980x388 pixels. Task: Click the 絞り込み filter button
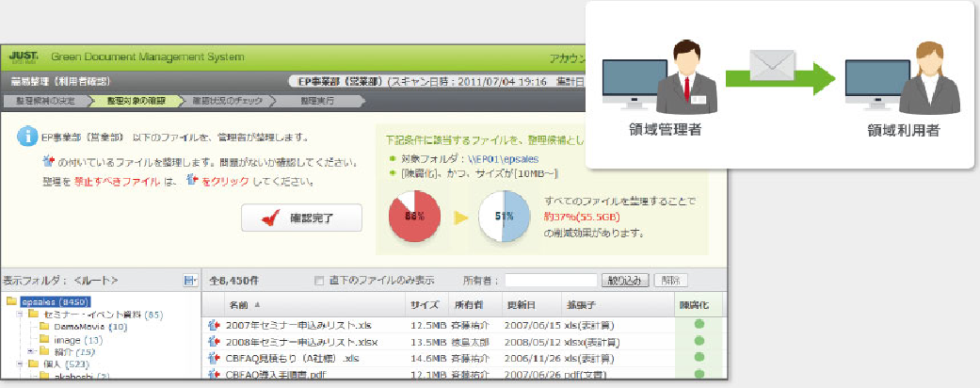(x=625, y=281)
